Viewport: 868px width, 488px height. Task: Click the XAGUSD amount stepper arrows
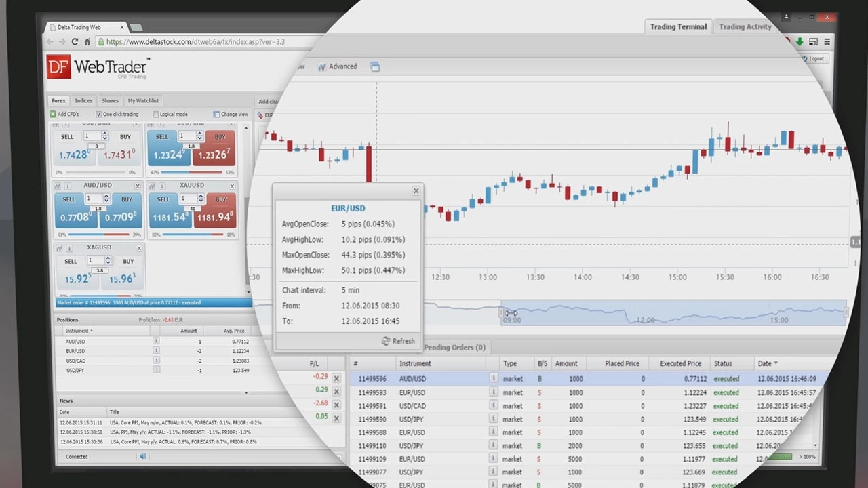click(x=108, y=260)
